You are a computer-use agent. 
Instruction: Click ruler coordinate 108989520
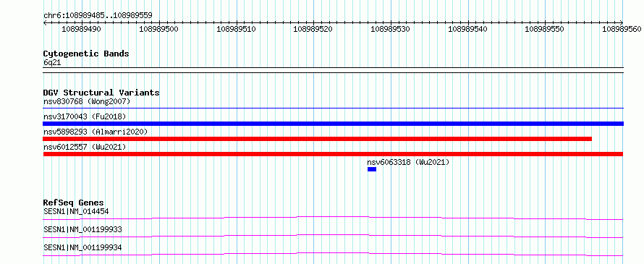click(x=313, y=29)
